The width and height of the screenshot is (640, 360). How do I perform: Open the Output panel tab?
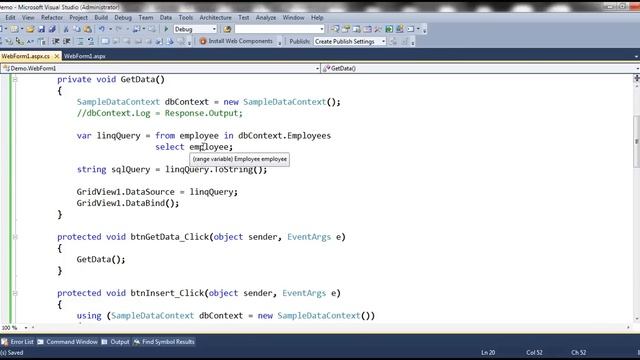(x=116, y=342)
